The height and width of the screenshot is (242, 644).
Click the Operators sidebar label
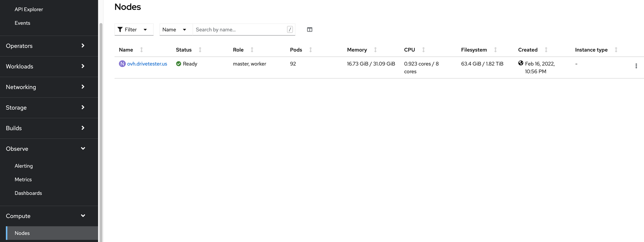tap(19, 46)
